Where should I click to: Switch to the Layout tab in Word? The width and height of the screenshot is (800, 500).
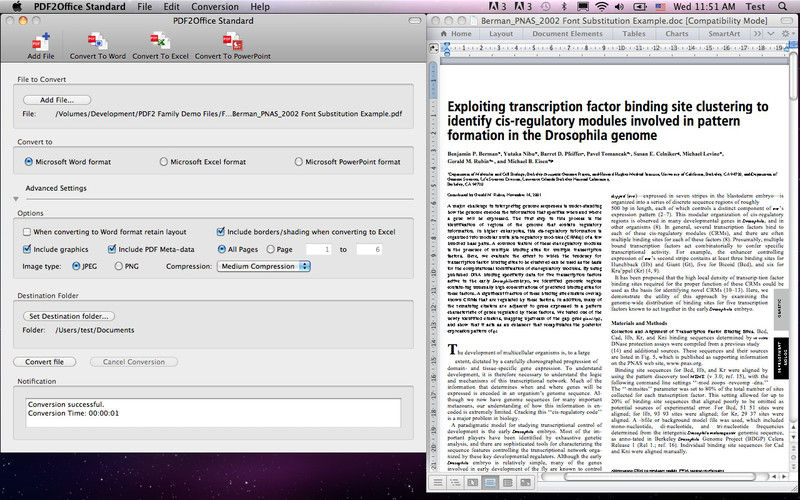click(501, 34)
